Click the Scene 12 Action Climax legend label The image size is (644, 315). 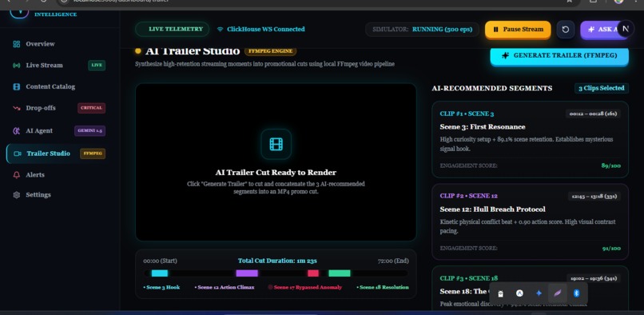(225, 288)
